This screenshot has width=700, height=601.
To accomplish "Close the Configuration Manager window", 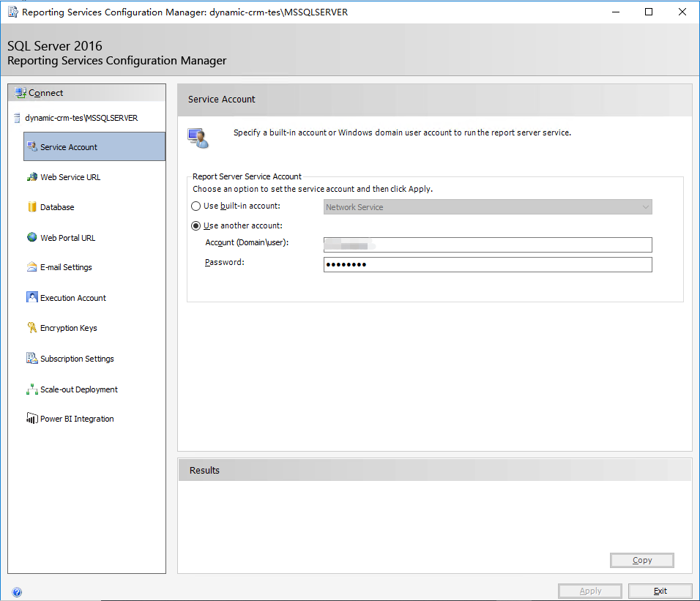I will tap(682, 12).
